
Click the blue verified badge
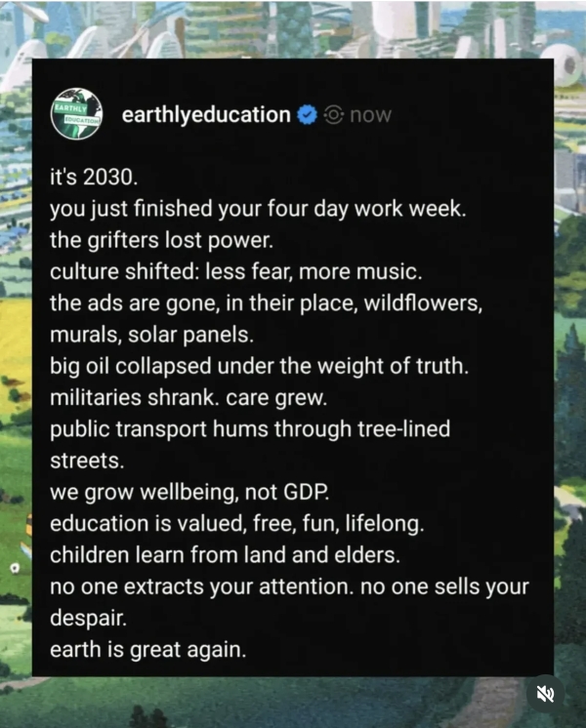click(x=307, y=115)
